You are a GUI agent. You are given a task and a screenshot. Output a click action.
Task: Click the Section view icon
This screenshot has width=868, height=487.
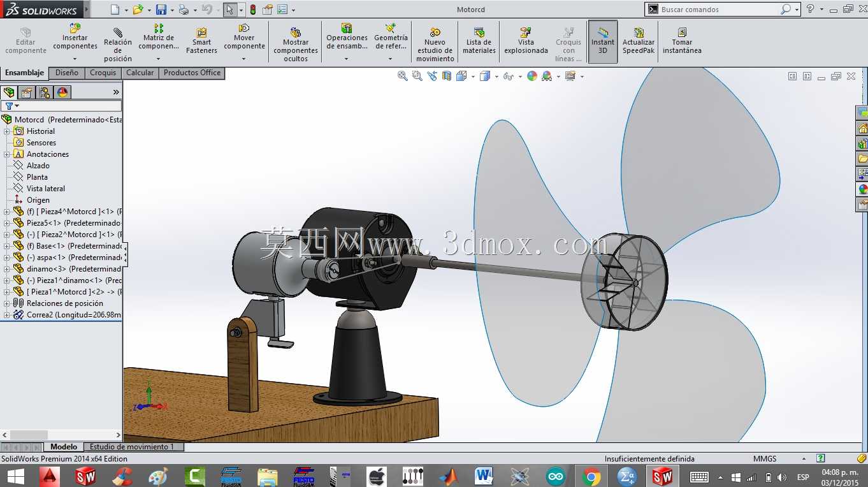click(x=446, y=76)
